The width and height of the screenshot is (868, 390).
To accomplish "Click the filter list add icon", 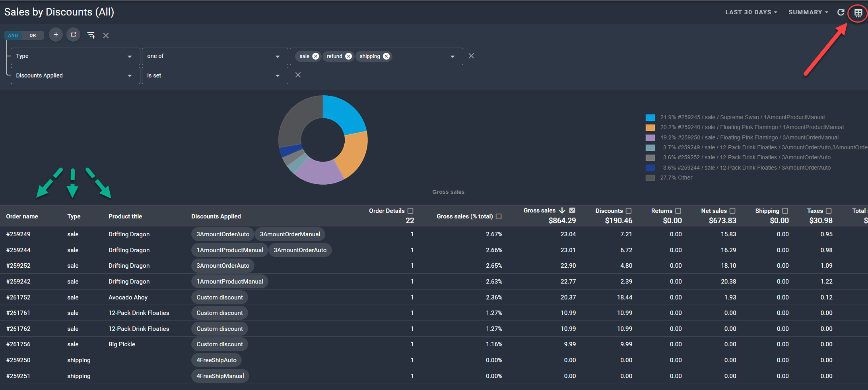I will (x=91, y=35).
